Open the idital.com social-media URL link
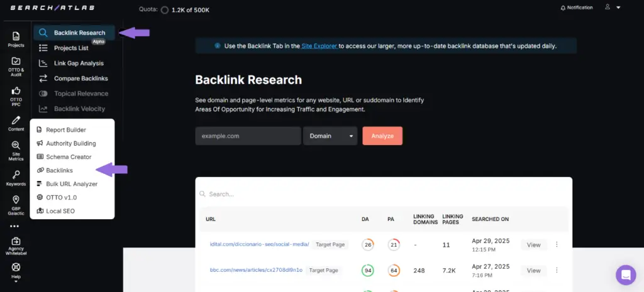The image size is (644, 292). (259, 244)
